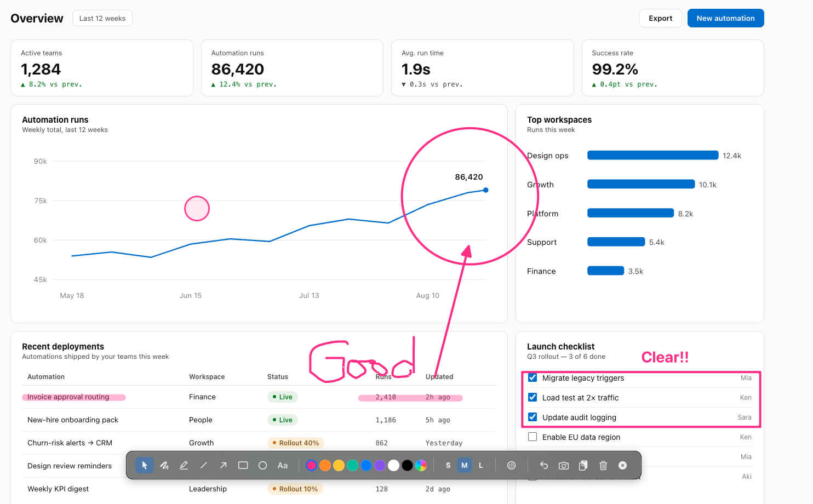
Task: Open the Invoice approval routing automation
Action: pyautogui.click(x=68, y=397)
